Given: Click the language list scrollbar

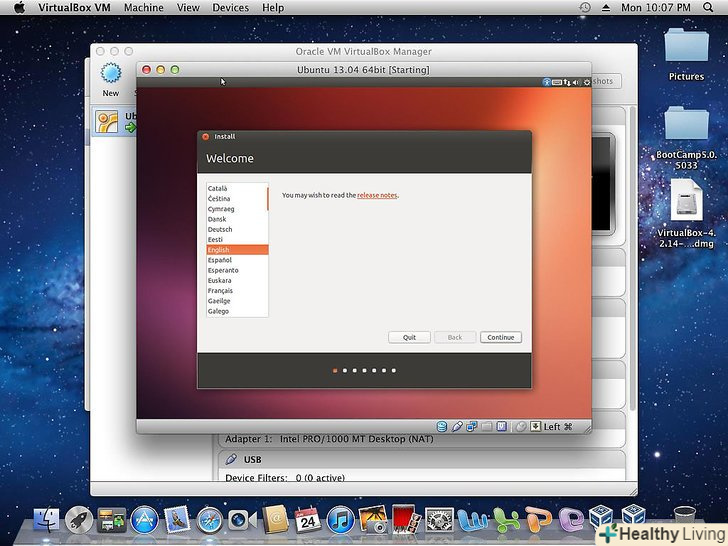Looking at the screenshot, I should [267, 198].
